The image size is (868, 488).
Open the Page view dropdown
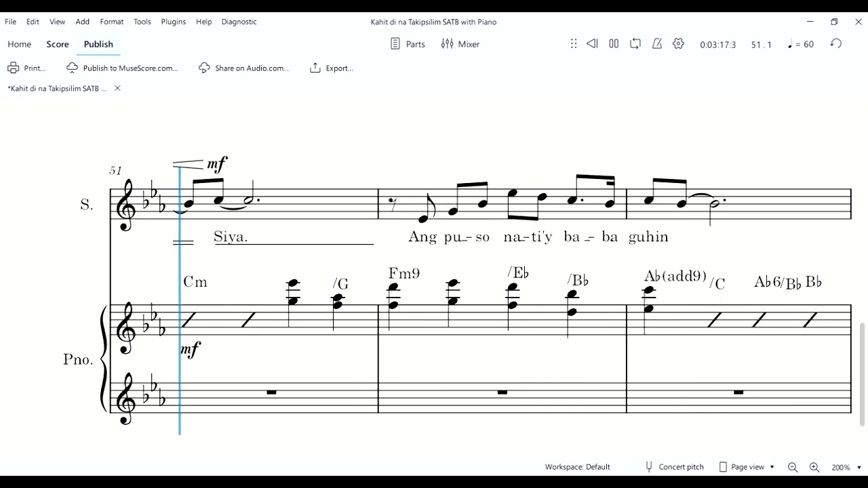tap(747, 467)
